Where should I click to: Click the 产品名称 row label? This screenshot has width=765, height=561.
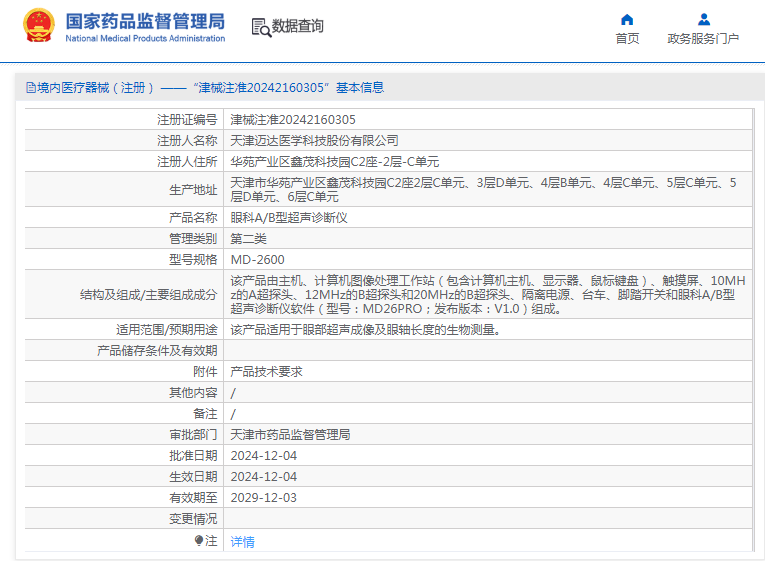pyautogui.click(x=193, y=218)
